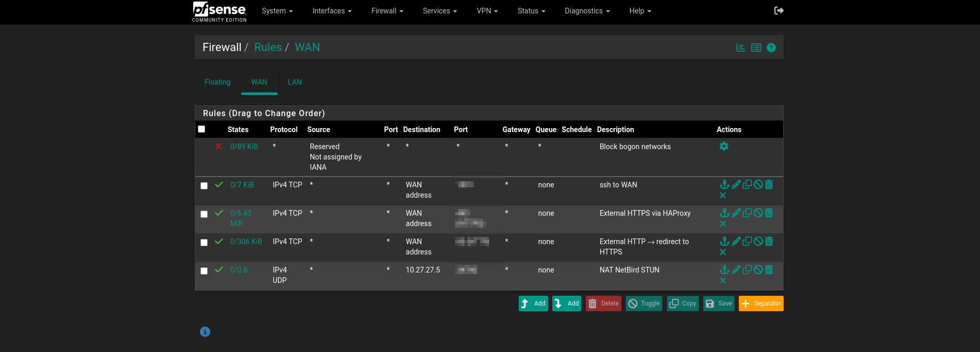Click the green check on ssh to WAN rule
This screenshot has width=980, height=352.
click(219, 184)
